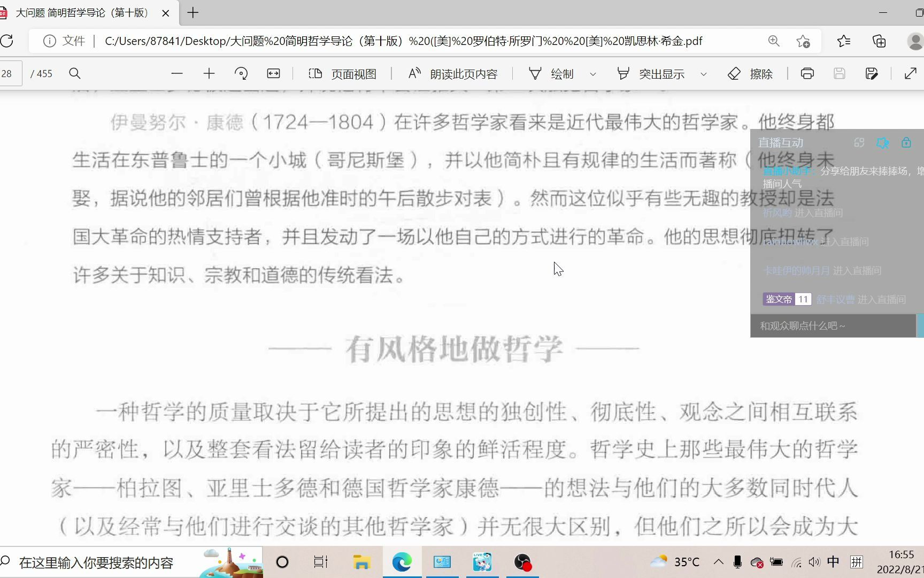Click the OneDrive cloud error icon
The width and height of the screenshot is (924, 578).
757,562
